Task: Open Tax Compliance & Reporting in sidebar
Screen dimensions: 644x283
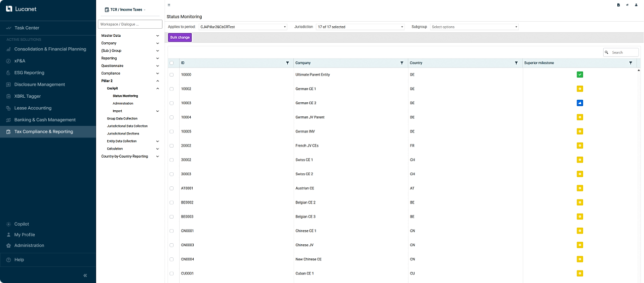Action: [44, 132]
